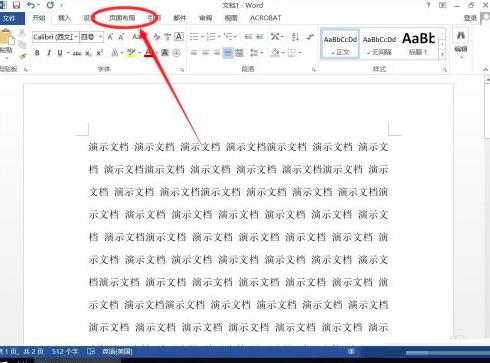Center the text alignment
This screenshot has height=363, width=490.
point(205,53)
